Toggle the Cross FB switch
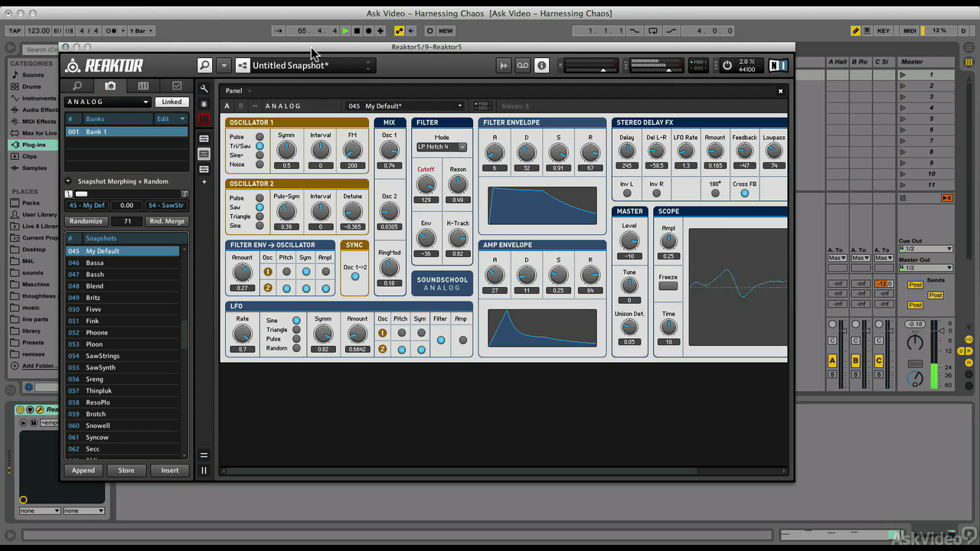The width and height of the screenshot is (980, 551). pos(744,193)
